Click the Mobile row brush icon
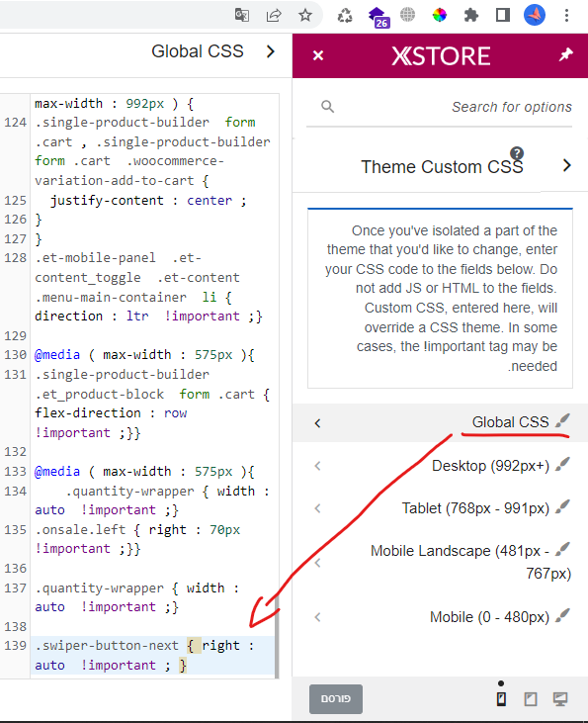588x723 pixels. point(562,615)
